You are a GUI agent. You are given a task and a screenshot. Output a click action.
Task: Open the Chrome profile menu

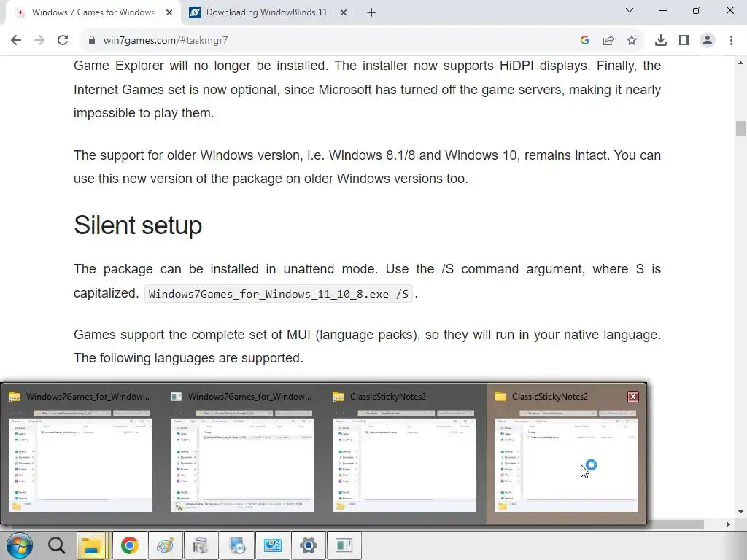pos(708,41)
